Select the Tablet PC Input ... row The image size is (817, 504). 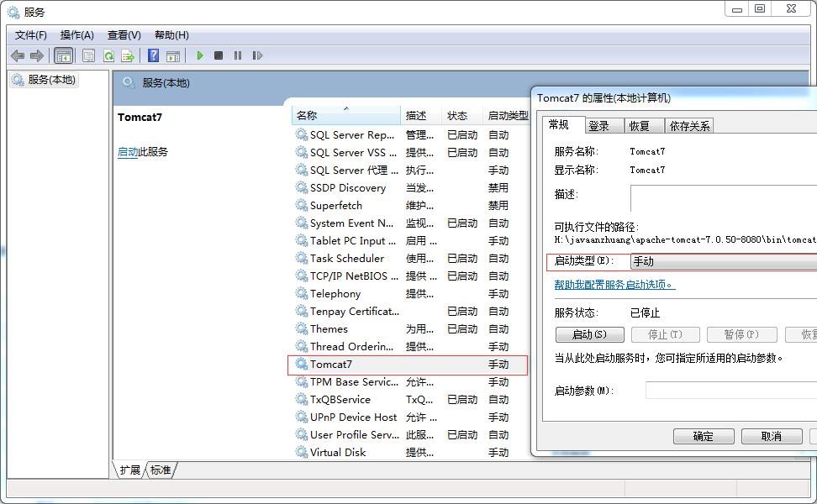[410, 240]
